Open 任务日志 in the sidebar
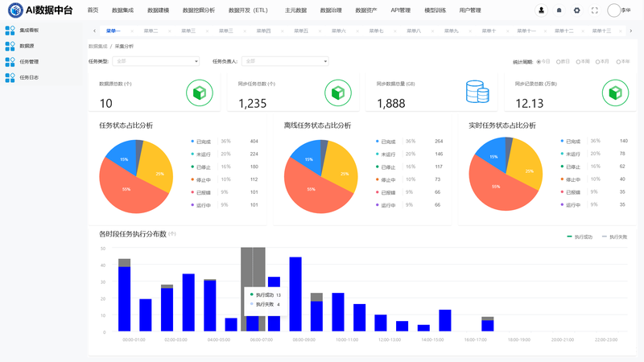644x362 pixels. click(x=23, y=77)
